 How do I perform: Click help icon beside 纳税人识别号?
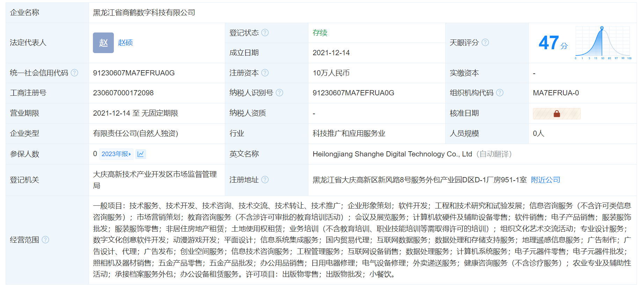(x=279, y=93)
